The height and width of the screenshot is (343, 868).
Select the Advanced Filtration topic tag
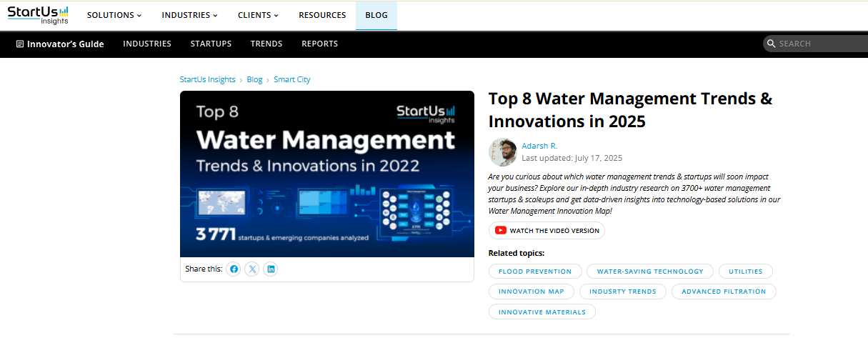pyautogui.click(x=724, y=292)
